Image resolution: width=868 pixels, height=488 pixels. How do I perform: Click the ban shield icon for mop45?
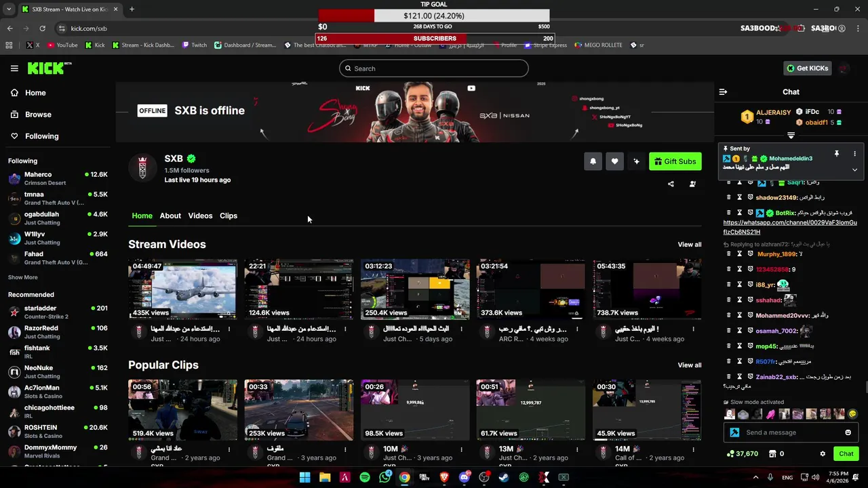tap(751, 346)
